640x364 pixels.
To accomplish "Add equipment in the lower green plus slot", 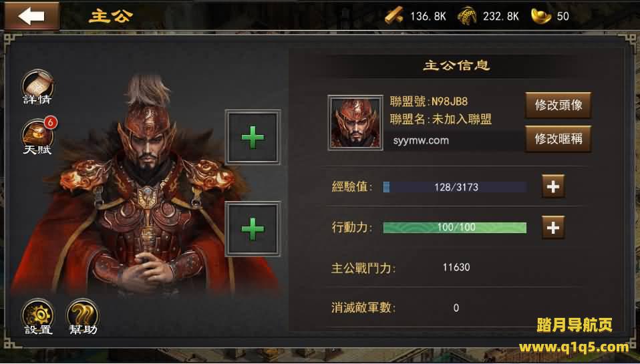I will point(253,228).
